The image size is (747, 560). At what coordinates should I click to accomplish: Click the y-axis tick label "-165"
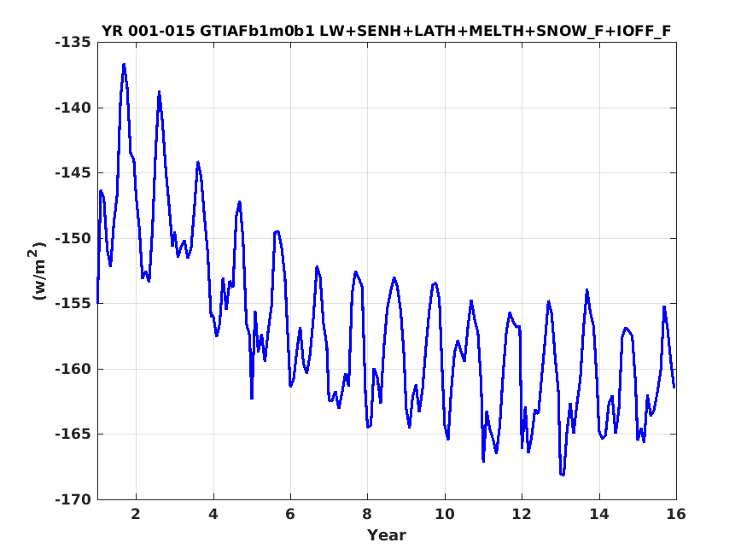(73, 434)
